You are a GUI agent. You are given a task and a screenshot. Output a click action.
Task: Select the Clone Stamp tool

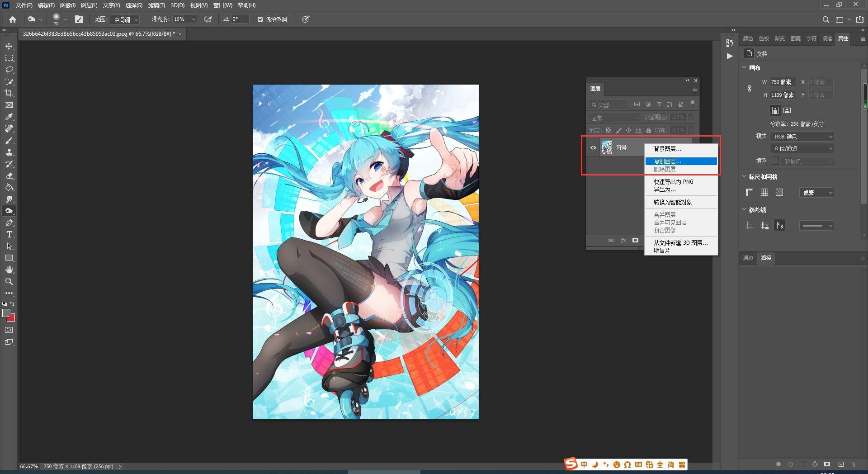(x=9, y=152)
